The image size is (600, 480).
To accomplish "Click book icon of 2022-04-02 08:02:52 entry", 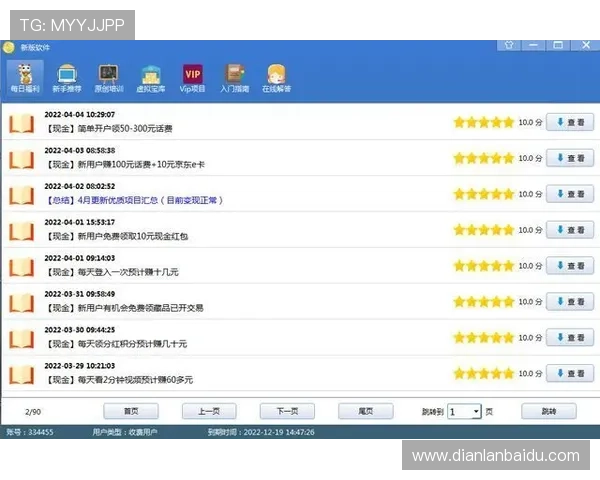I will 21,195.
